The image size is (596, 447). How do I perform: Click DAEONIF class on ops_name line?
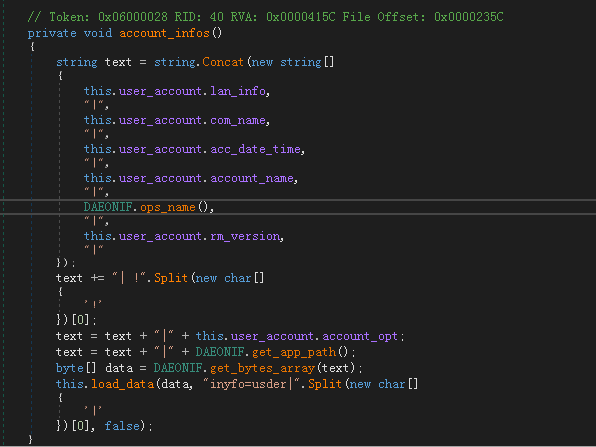point(108,207)
